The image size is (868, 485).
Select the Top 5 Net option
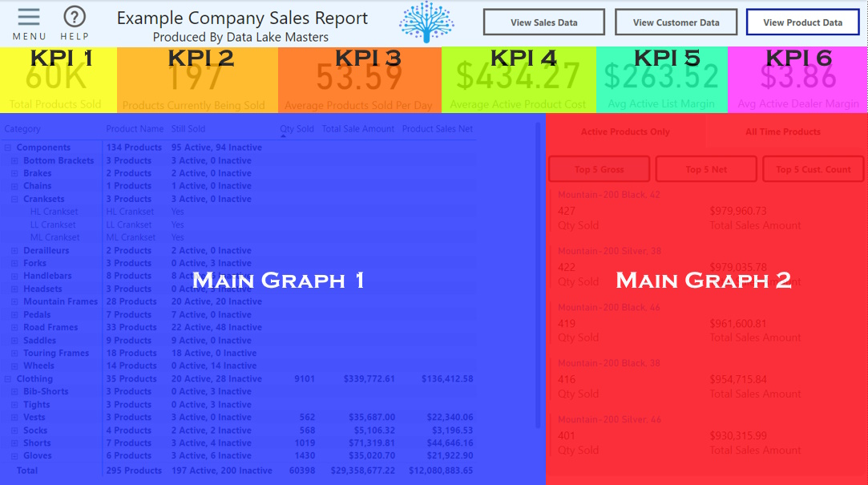pyautogui.click(x=706, y=169)
